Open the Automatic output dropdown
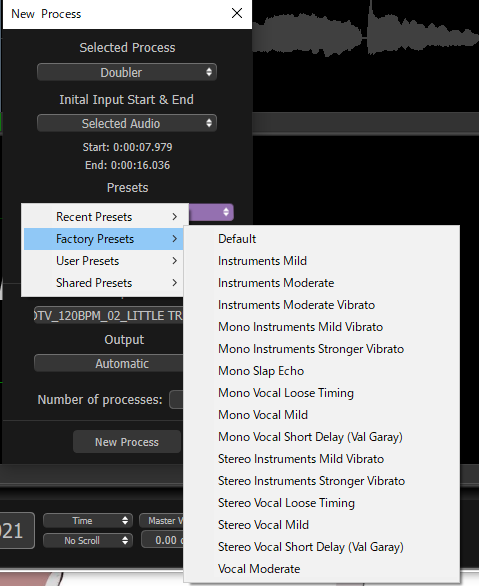 tap(108, 363)
